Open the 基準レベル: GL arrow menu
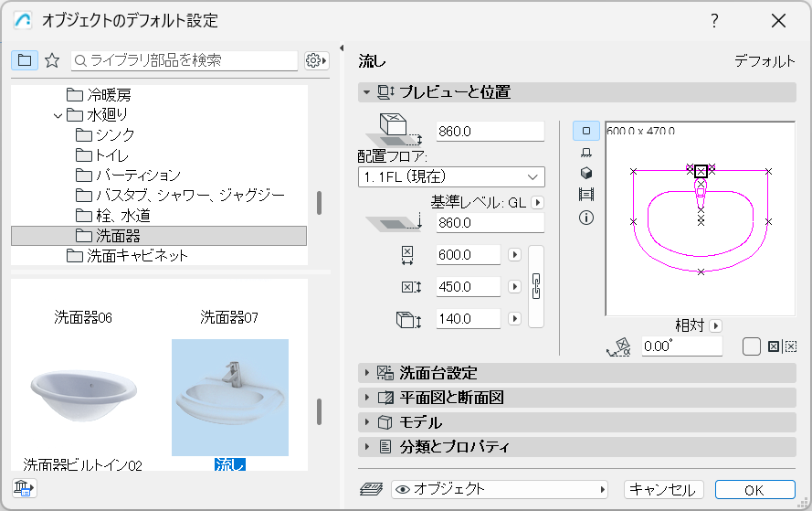The height and width of the screenshot is (511, 812). click(x=538, y=203)
